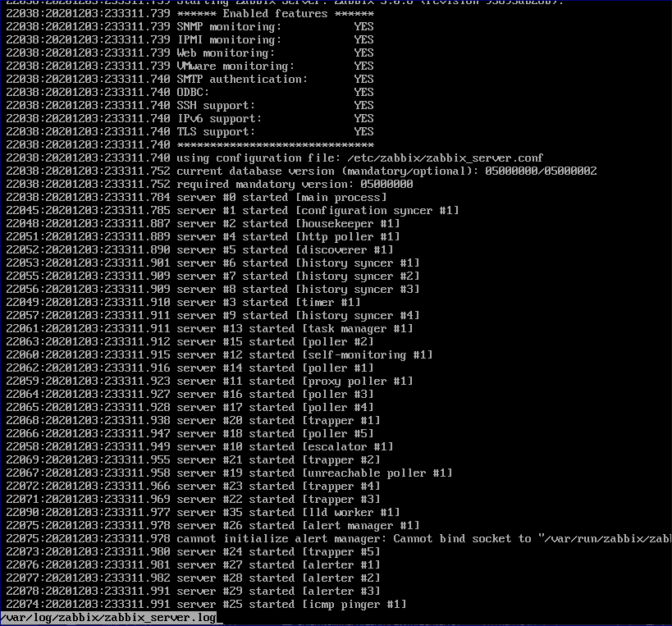
Task: Click the /var/log/zabbix/zabbix_server.log status line
Action: pyautogui.click(x=109, y=618)
